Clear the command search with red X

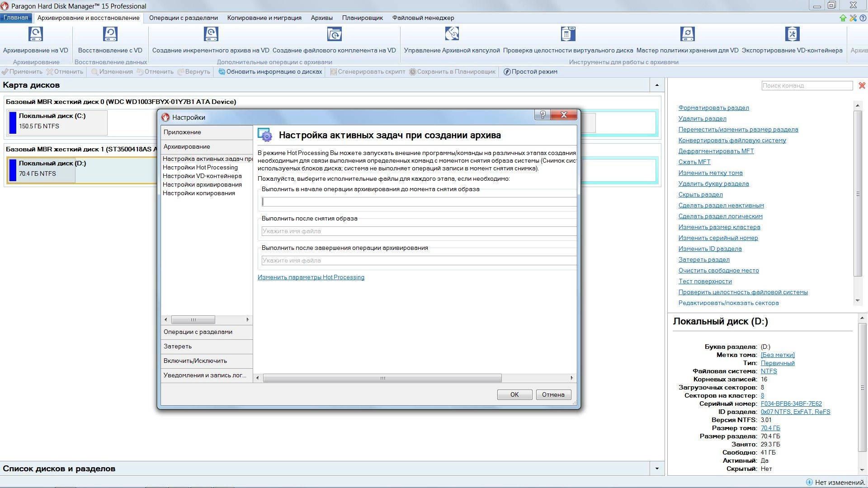(862, 85)
